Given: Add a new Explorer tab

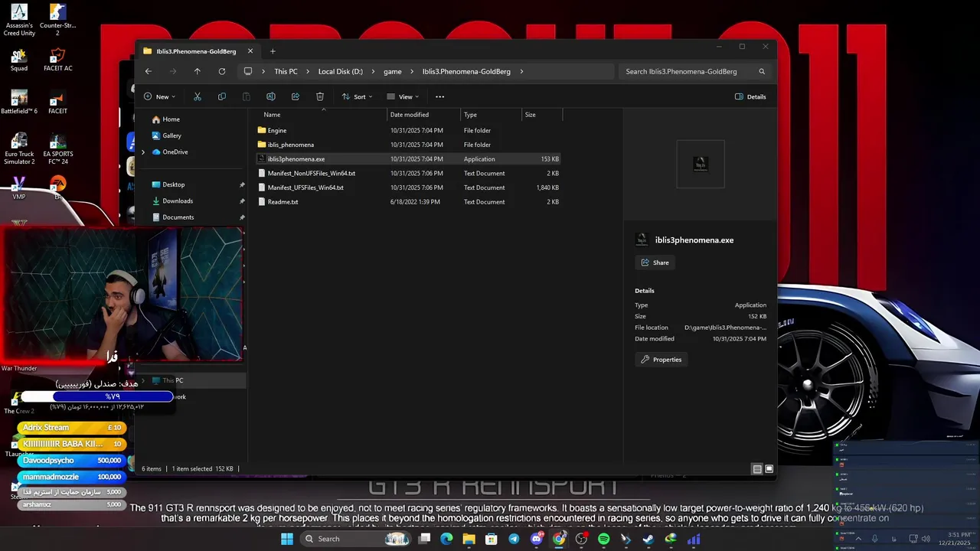Looking at the screenshot, I should [273, 51].
